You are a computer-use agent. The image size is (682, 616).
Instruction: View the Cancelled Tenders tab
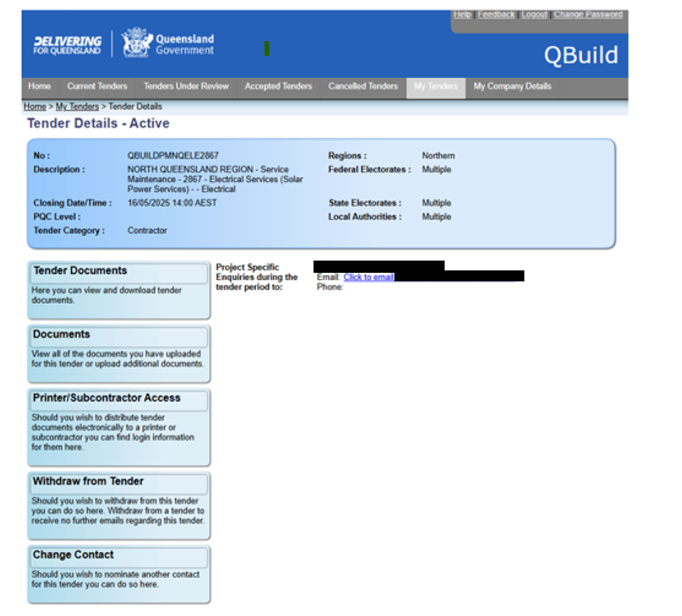[363, 86]
